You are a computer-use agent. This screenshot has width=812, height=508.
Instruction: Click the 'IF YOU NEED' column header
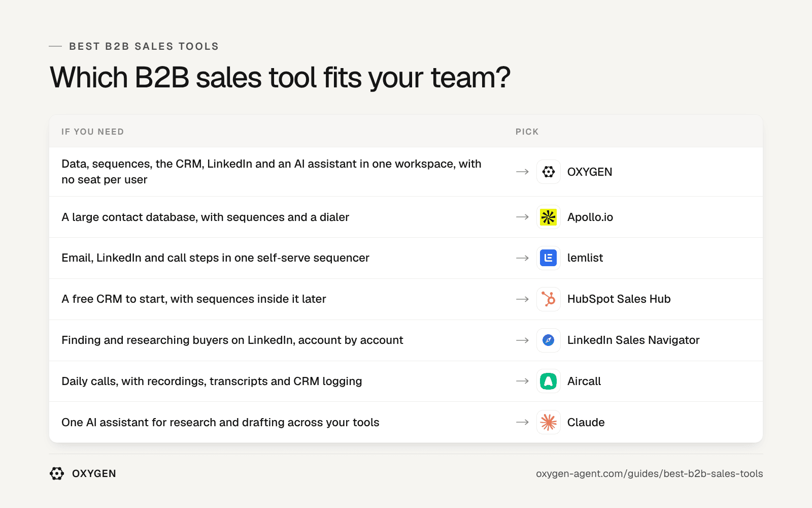click(93, 132)
